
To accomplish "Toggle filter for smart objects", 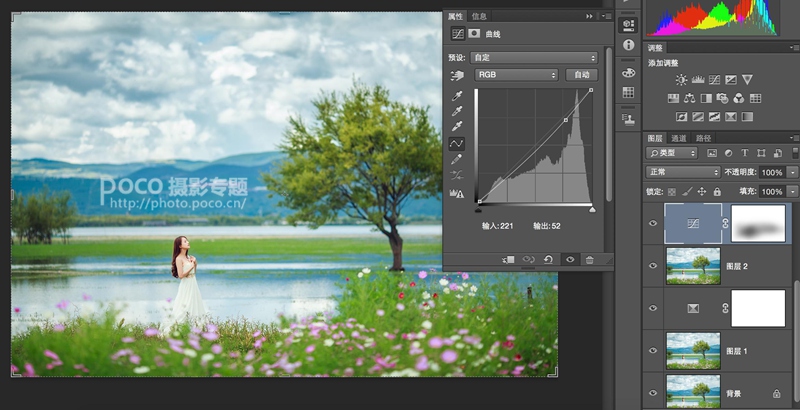I will (x=778, y=152).
